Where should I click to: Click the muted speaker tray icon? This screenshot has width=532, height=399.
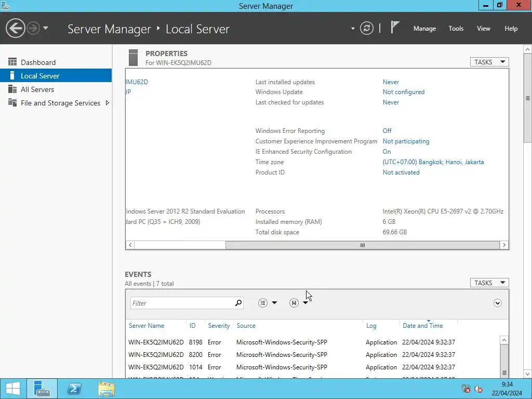(x=478, y=389)
